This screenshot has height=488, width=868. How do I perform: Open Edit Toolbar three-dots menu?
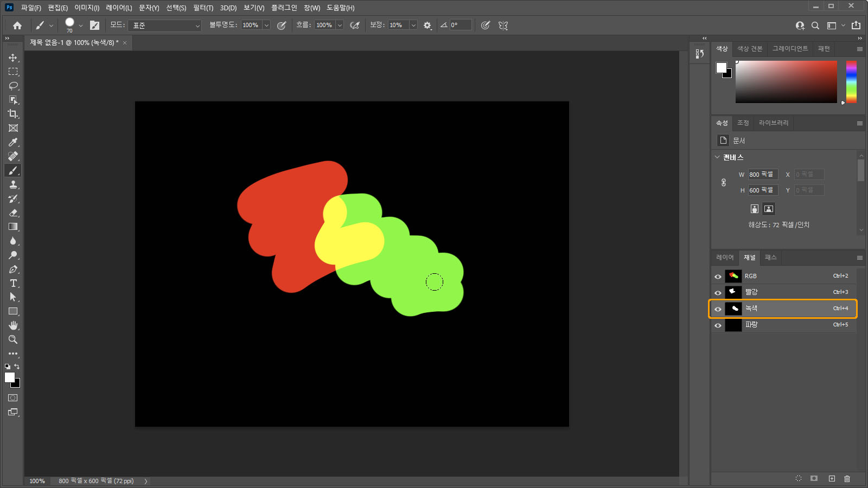13,354
